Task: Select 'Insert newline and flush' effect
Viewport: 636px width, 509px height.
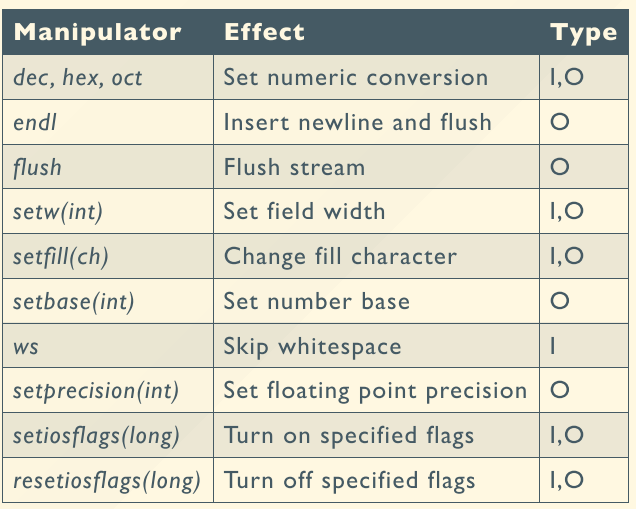Action: pyautogui.click(x=358, y=123)
